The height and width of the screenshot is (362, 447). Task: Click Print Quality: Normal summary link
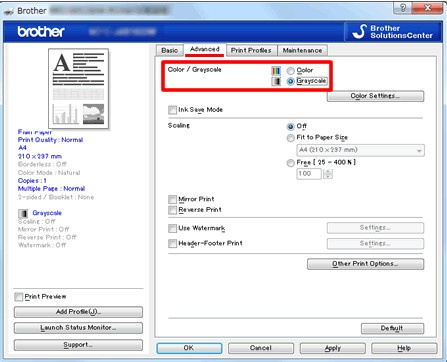(50, 140)
